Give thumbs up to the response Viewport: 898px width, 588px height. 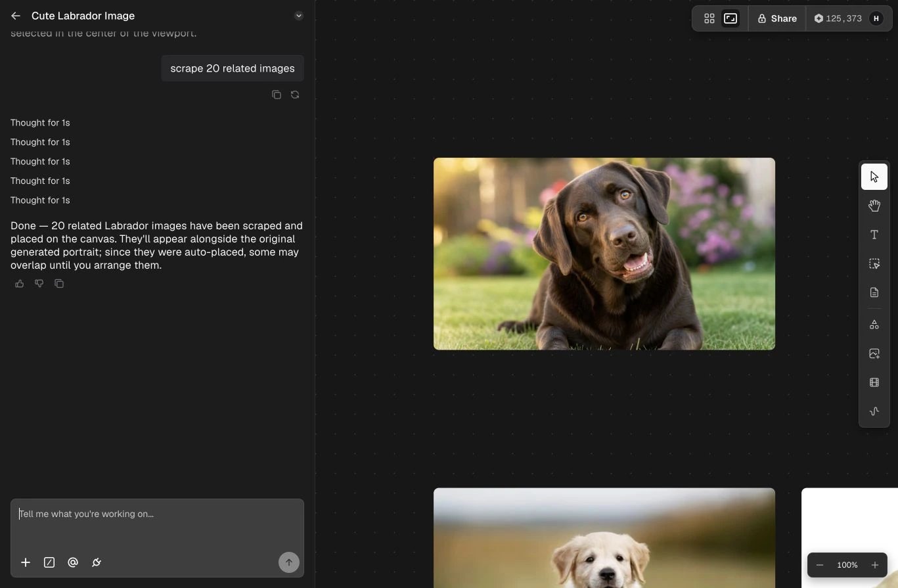click(x=20, y=284)
